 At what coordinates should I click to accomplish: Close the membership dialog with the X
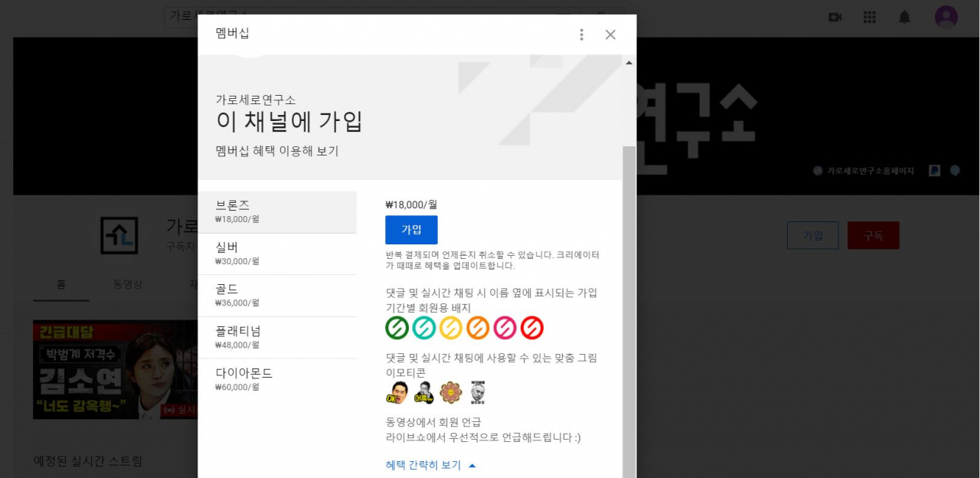point(610,34)
